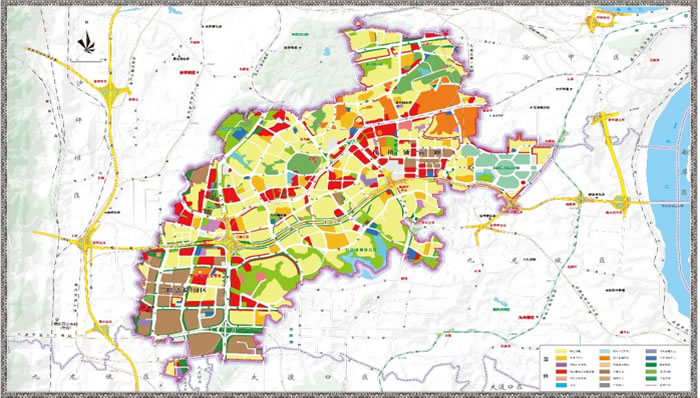The width and height of the screenshot is (700, 398).
Task: Click the large orange zone in the north
Action: [436, 99]
